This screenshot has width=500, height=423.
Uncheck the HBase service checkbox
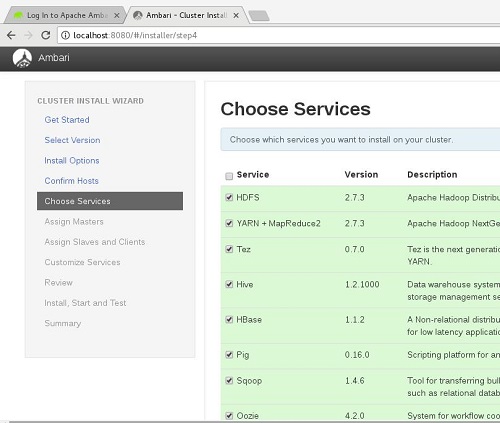click(229, 320)
